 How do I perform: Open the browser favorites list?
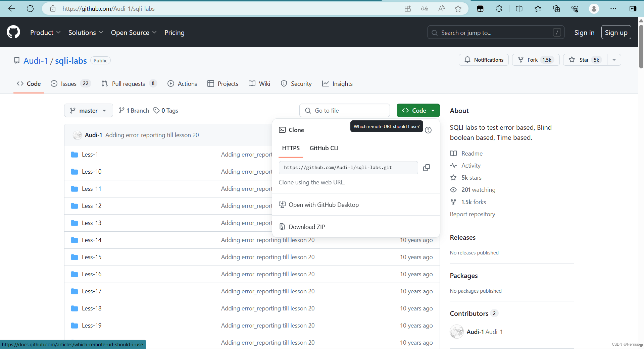(538, 9)
